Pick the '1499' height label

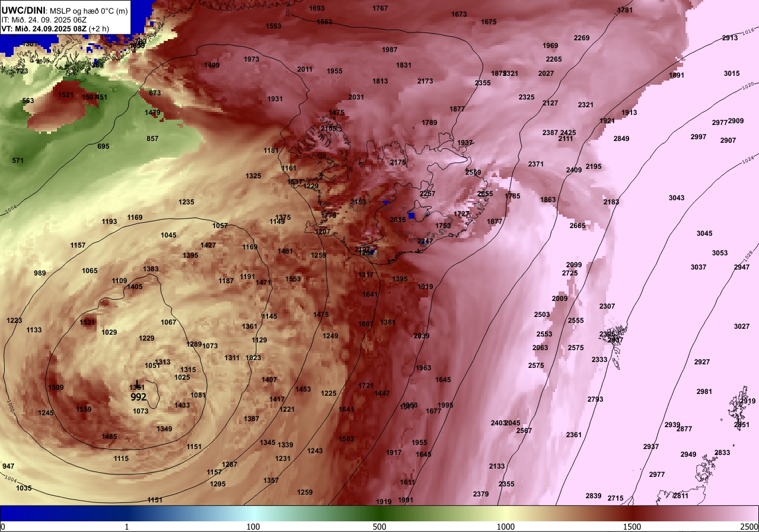212,66
